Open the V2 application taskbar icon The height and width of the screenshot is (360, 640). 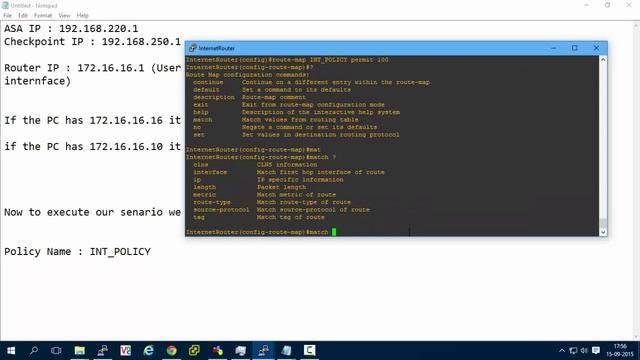(x=125, y=351)
